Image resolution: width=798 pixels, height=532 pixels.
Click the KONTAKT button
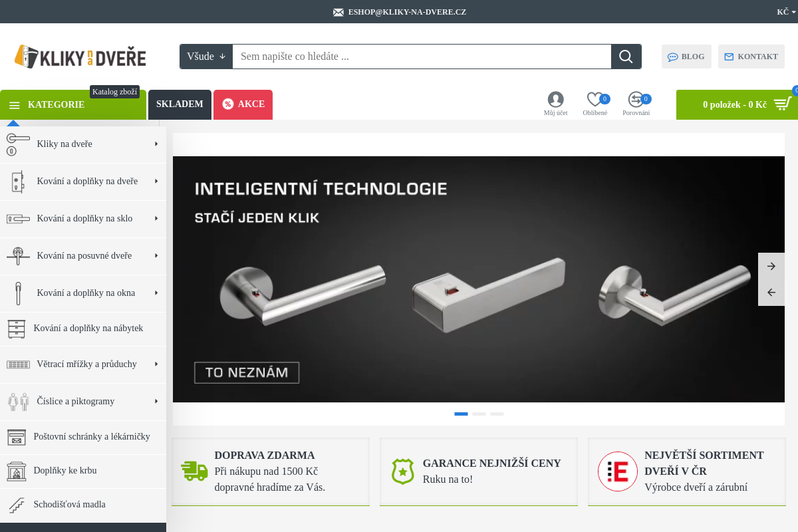click(751, 57)
